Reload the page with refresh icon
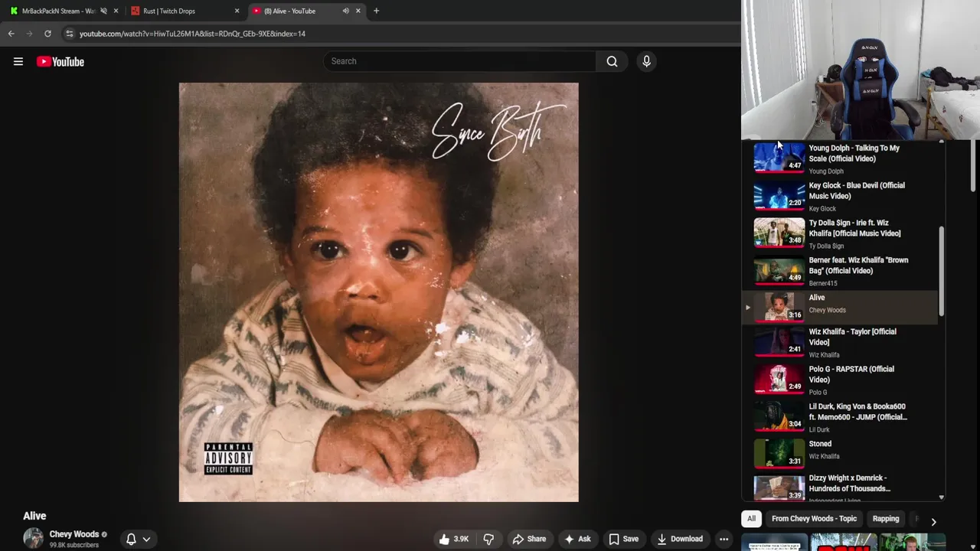Image resolution: width=980 pixels, height=551 pixels. point(47,34)
